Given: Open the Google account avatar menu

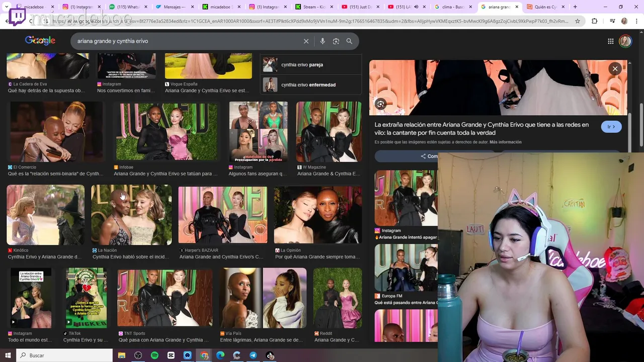Looking at the screenshot, I should (625, 41).
